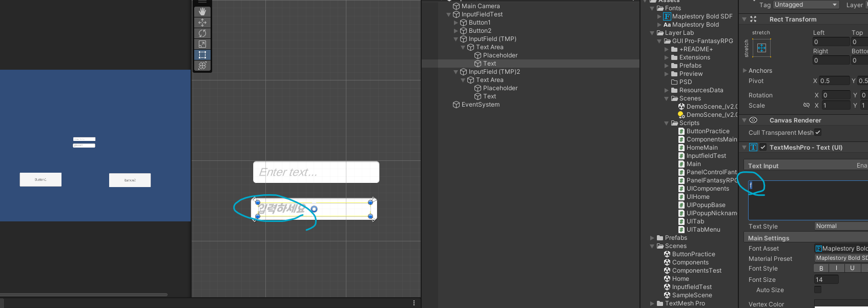Click the script icon next to ButtonPractice

pyautogui.click(x=681, y=131)
